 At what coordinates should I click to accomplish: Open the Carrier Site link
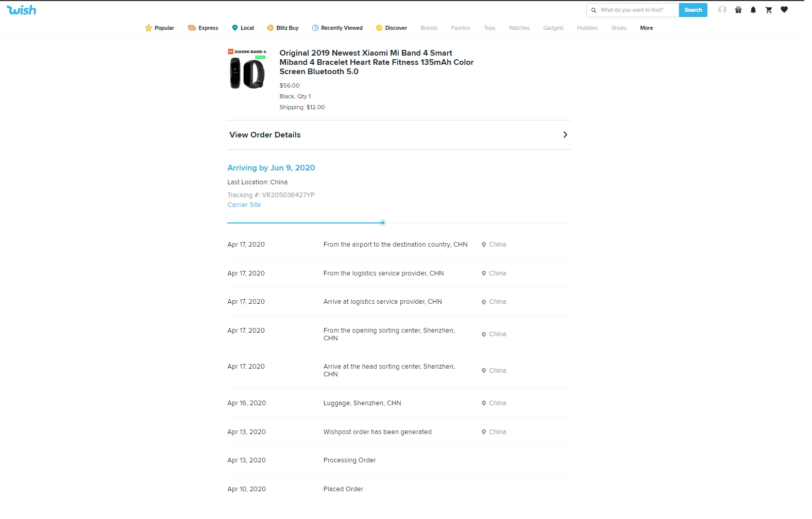click(244, 205)
